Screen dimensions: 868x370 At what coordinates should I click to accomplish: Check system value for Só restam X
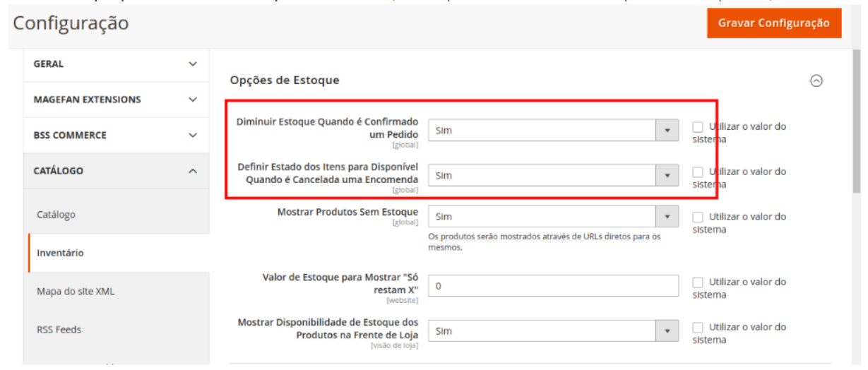pyautogui.click(x=698, y=282)
